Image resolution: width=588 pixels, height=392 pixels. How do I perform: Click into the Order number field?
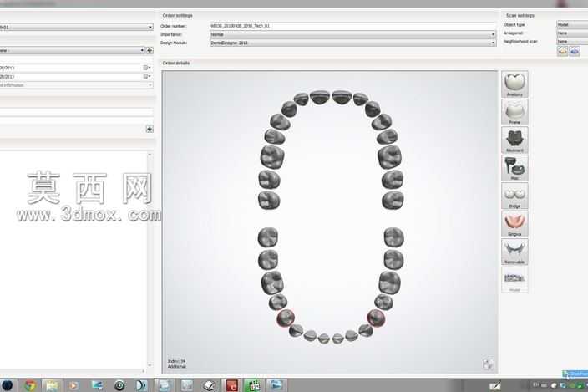(x=353, y=26)
